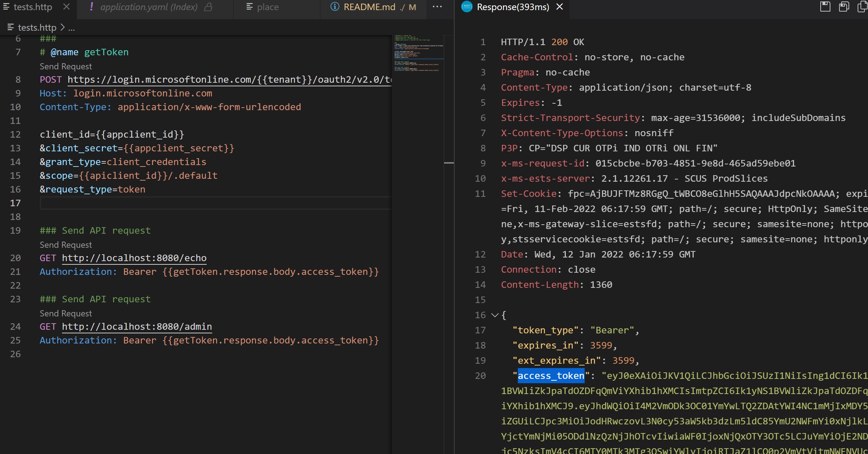Click the response Content-Type application/json header
The height and width of the screenshot is (454, 868).
(626, 87)
